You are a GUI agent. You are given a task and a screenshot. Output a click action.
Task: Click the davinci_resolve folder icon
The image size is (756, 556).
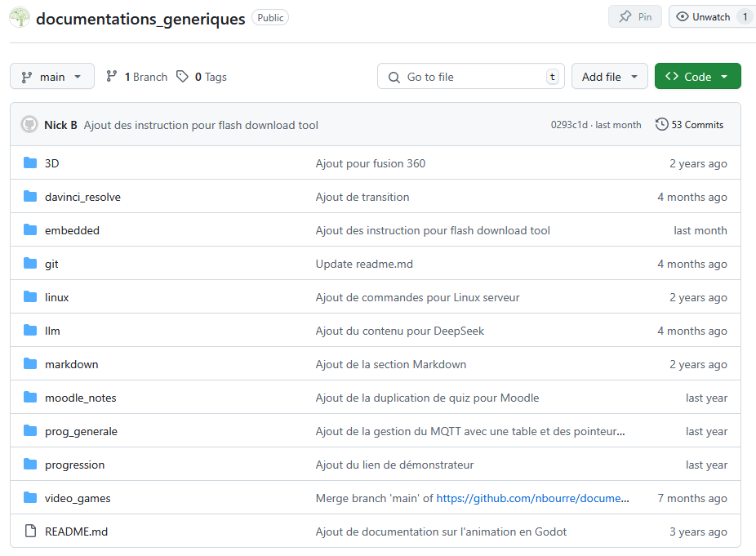[x=30, y=197]
